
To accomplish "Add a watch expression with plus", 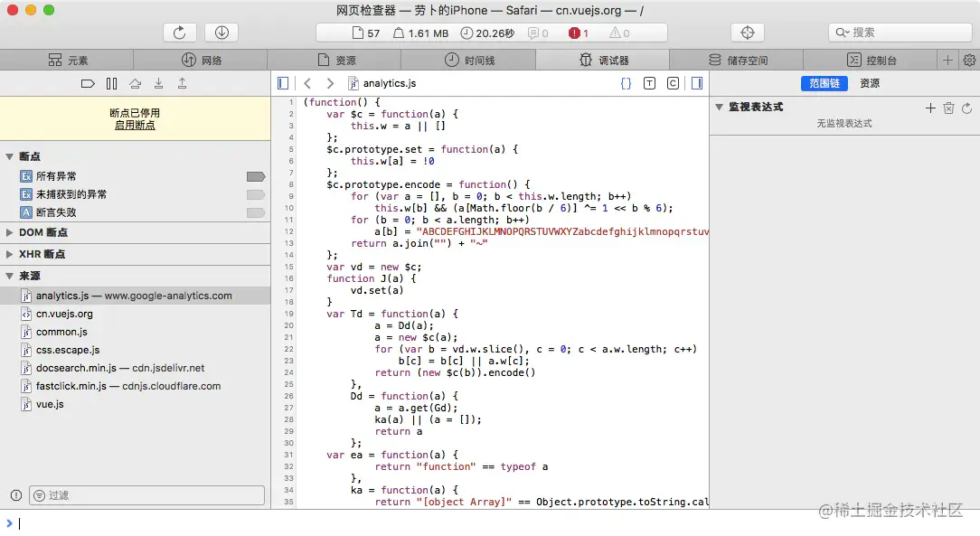I will click(930, 108).
